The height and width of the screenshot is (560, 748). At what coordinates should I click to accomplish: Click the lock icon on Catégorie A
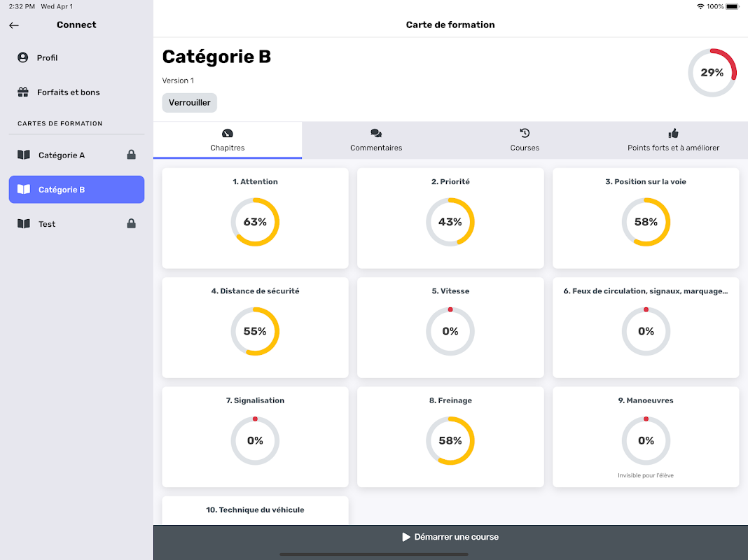[131, 155]
